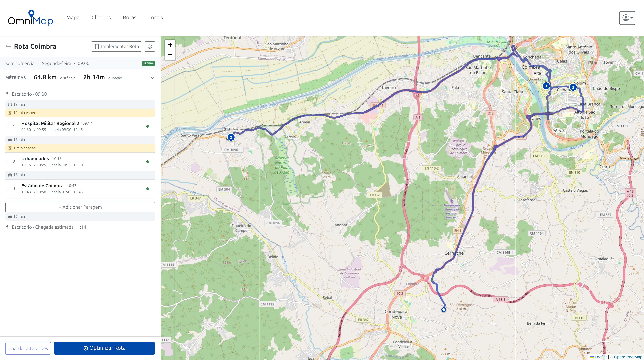Click green status dot for Urbanidades
644x360 pixels.
click(x=147, y=162)
